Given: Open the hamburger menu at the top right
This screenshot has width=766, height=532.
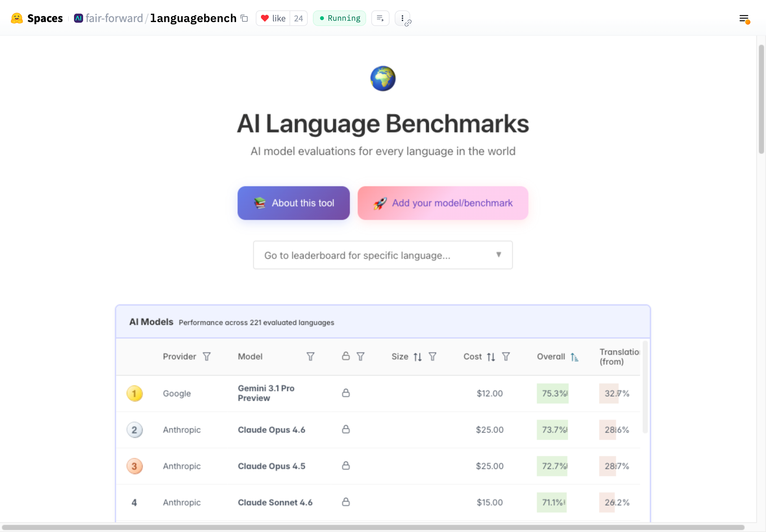Looking at the screenshot, I should click(744, 19).
